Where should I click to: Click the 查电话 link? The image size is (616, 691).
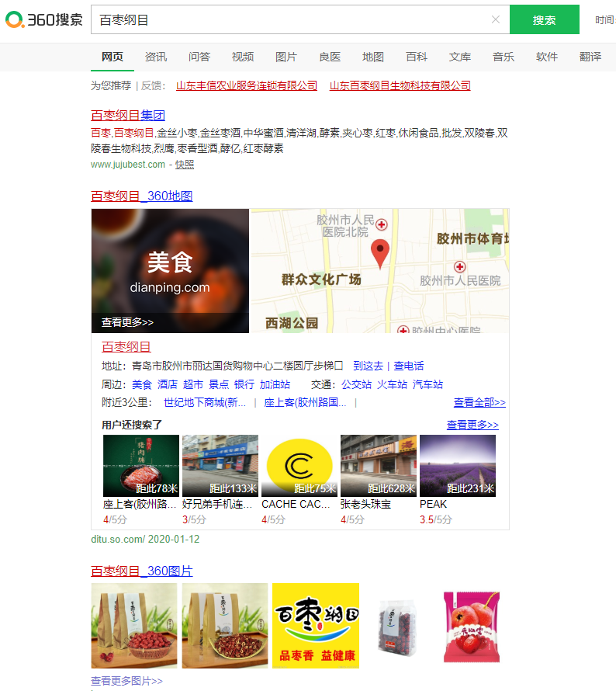[409, 366]
